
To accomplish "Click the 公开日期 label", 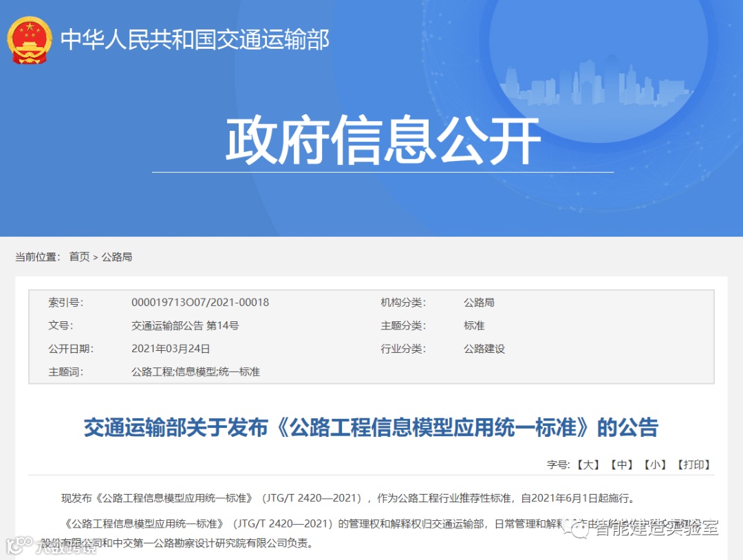I will [x=71, y=349].
